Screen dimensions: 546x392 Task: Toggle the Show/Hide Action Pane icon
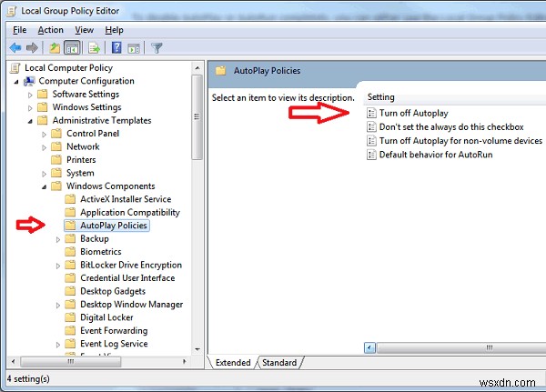(134, 48)
